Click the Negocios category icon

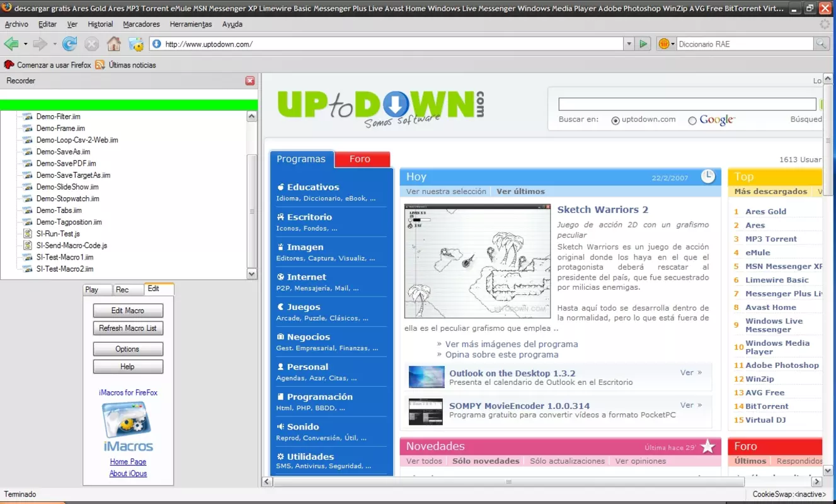pos(281,336)
